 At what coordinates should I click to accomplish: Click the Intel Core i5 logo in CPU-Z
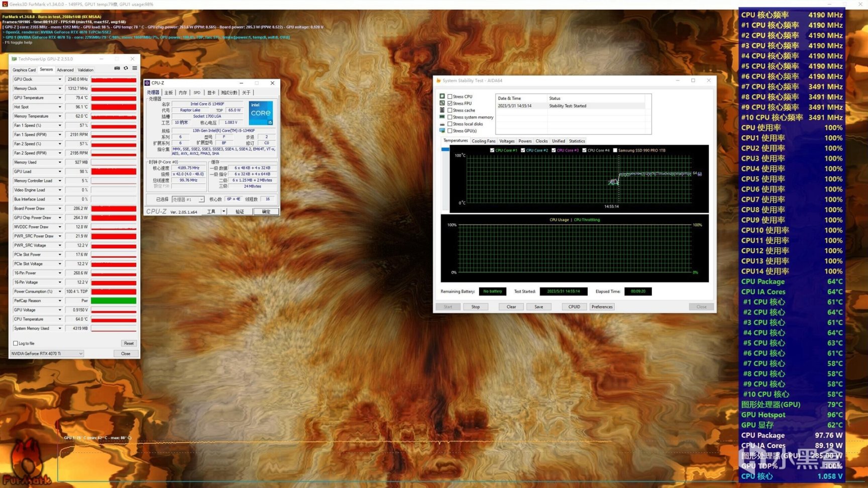[x=261, y=113]
